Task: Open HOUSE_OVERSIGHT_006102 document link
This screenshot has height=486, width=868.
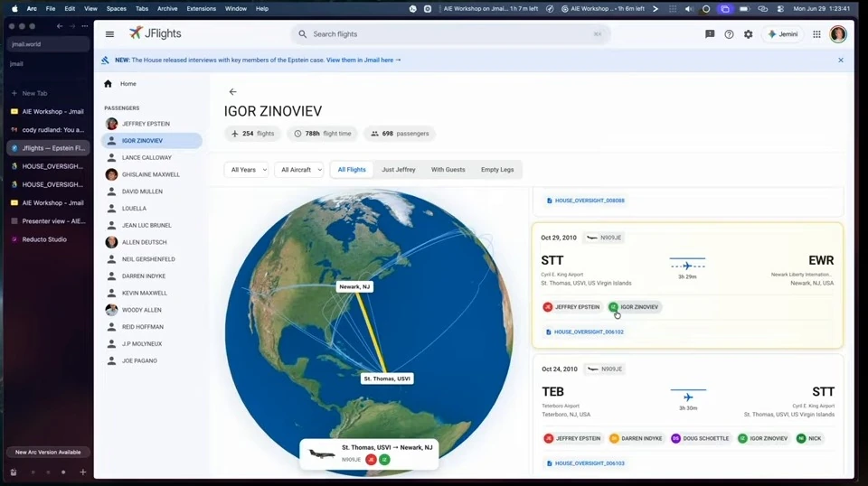Action: [x=585, y=332]
